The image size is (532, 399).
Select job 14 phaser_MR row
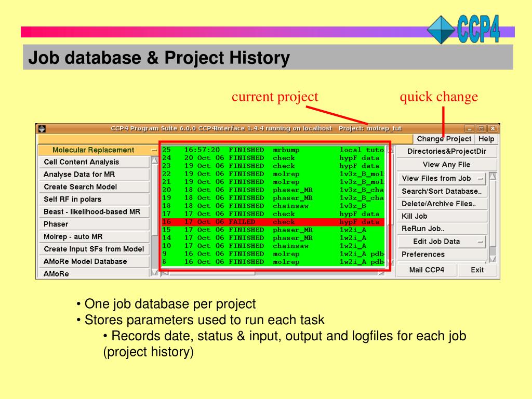(x=273, y=238)
